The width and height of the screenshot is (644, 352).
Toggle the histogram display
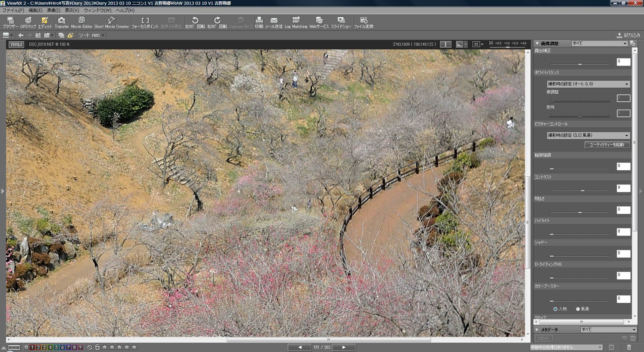[460, 44]
